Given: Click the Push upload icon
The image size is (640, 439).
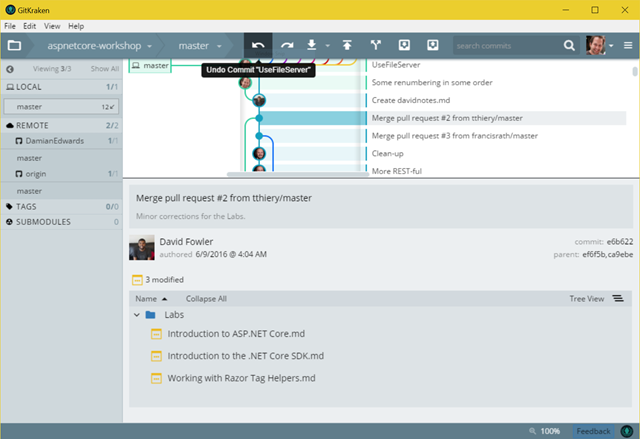Looking at the screenshot, I should pos(347,45).
